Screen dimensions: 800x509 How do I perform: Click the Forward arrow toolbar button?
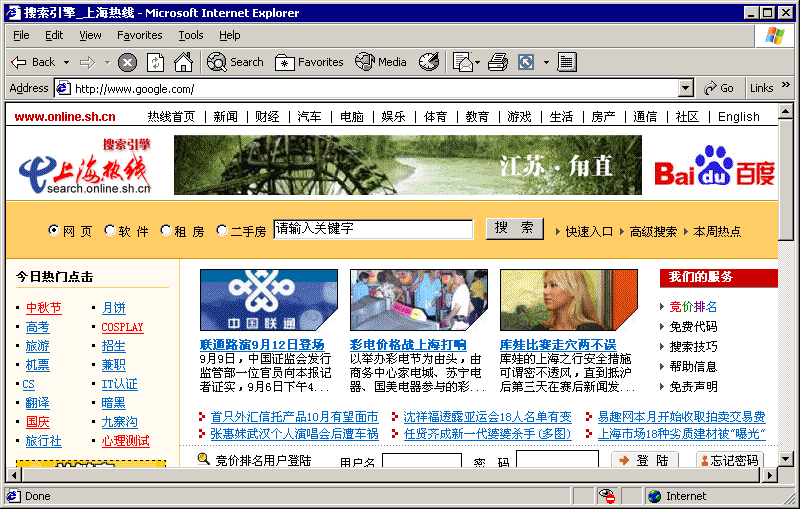tap(88, 62)
